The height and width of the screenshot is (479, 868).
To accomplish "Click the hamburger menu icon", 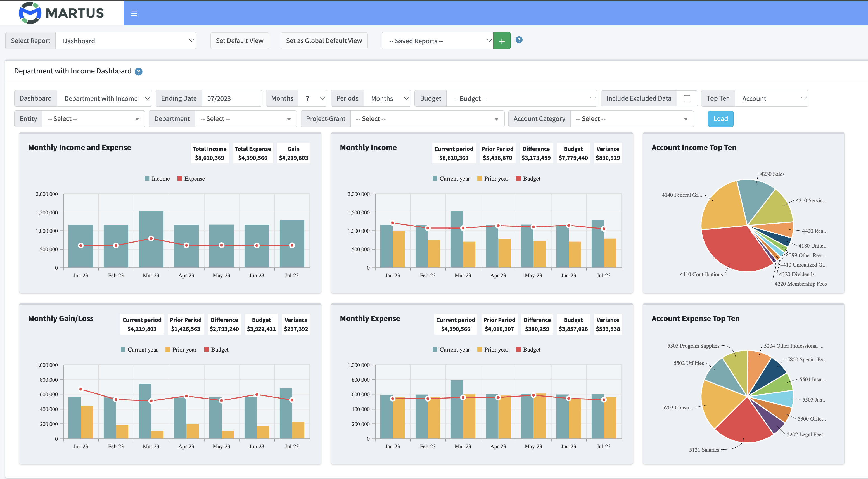I will click(134, 13).
